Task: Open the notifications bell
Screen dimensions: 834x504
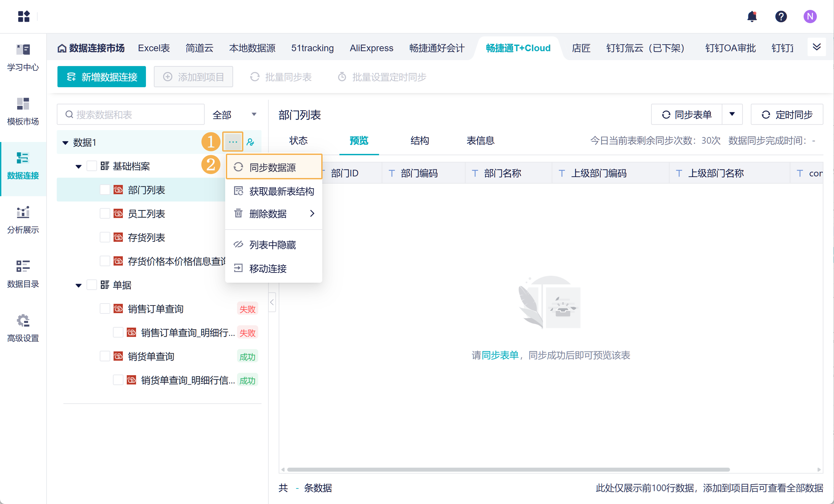Action: tap(752, 16)
